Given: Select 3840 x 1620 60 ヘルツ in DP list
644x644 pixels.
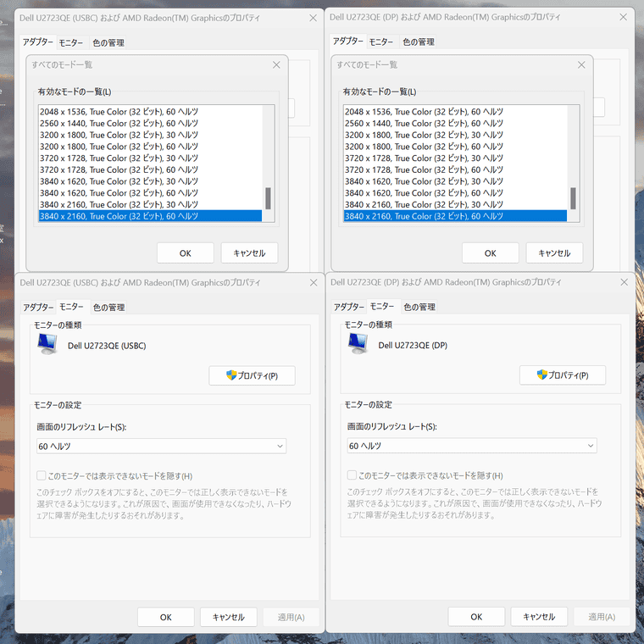Looking at the screenshot, I should point(456,193).
